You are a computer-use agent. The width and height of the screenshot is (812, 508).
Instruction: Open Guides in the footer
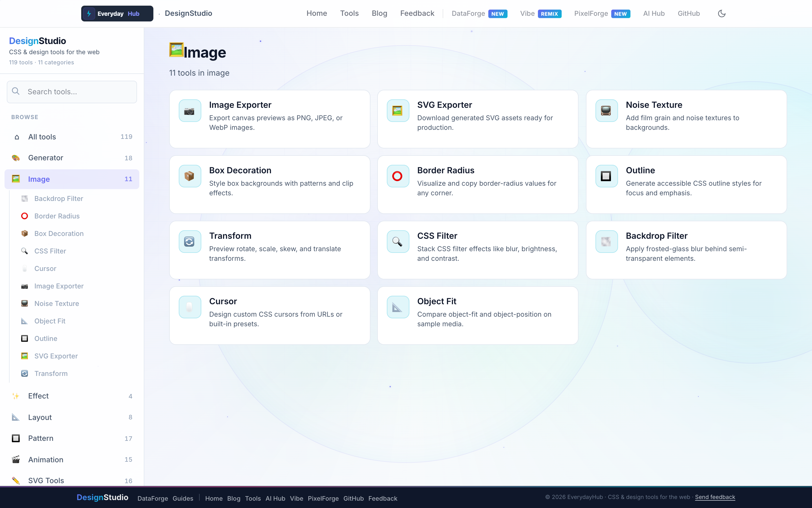(183, 499)
